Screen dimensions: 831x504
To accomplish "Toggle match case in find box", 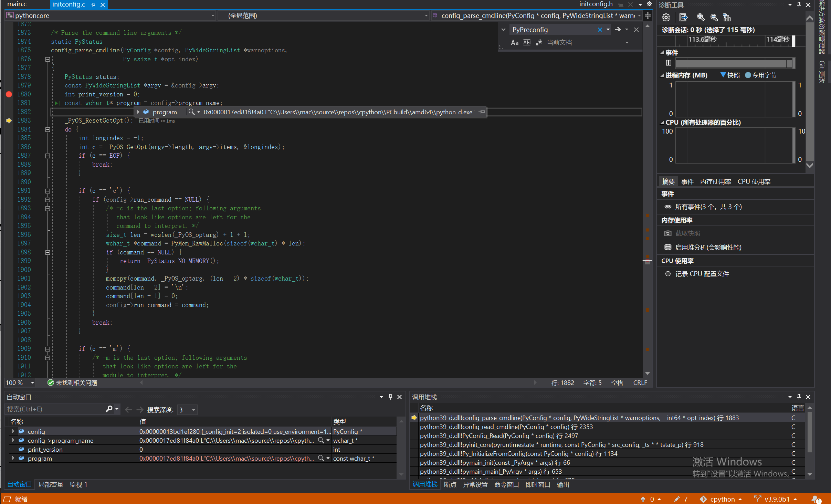I will [515, 42].
